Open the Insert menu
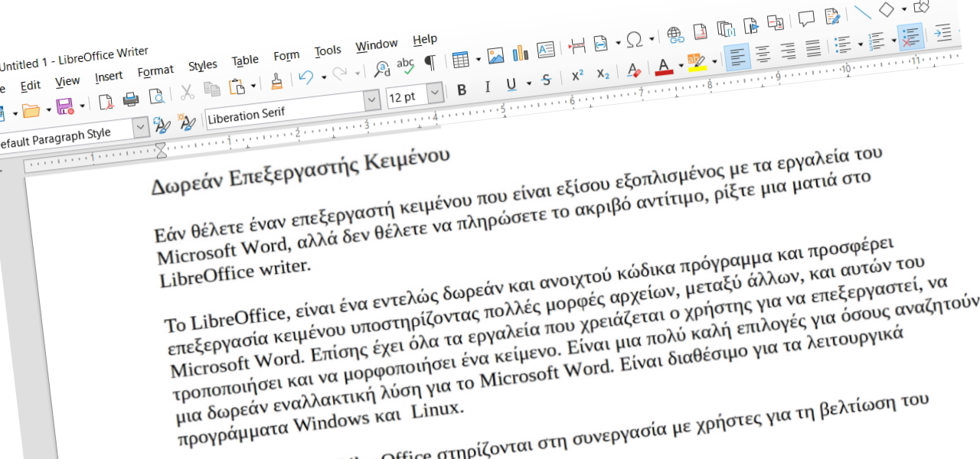 pos(109,76)
